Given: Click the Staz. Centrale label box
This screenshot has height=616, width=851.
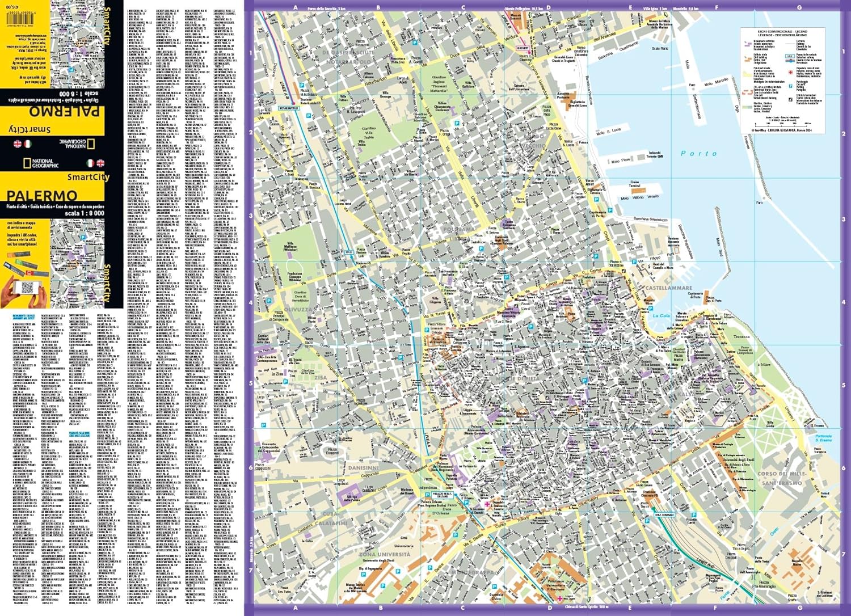Looking at the screenshot, I should pos(664,515).
